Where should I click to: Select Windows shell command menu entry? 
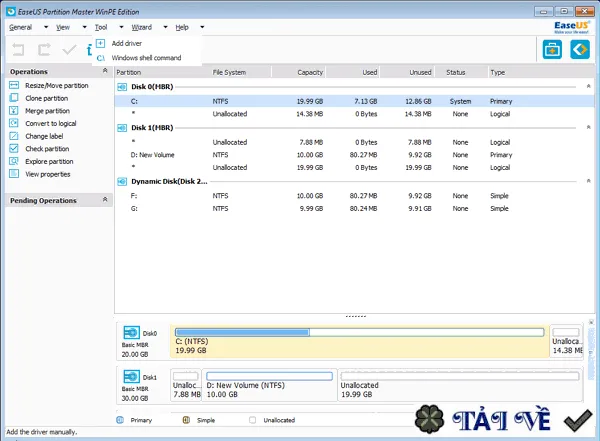[146, 58]
